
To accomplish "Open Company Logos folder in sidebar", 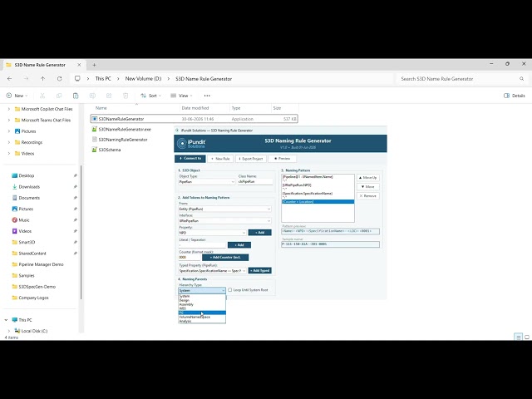I will click(33, 298).
